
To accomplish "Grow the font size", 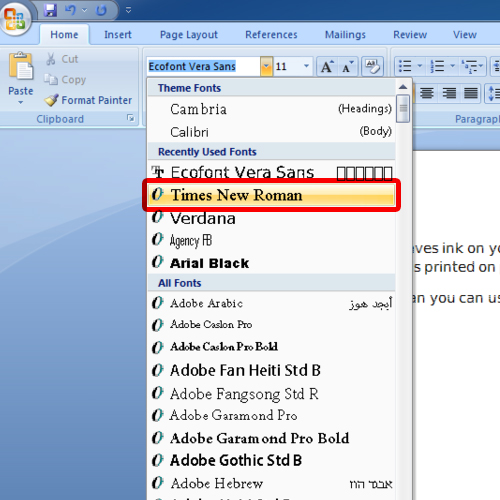I will [327, 66].
